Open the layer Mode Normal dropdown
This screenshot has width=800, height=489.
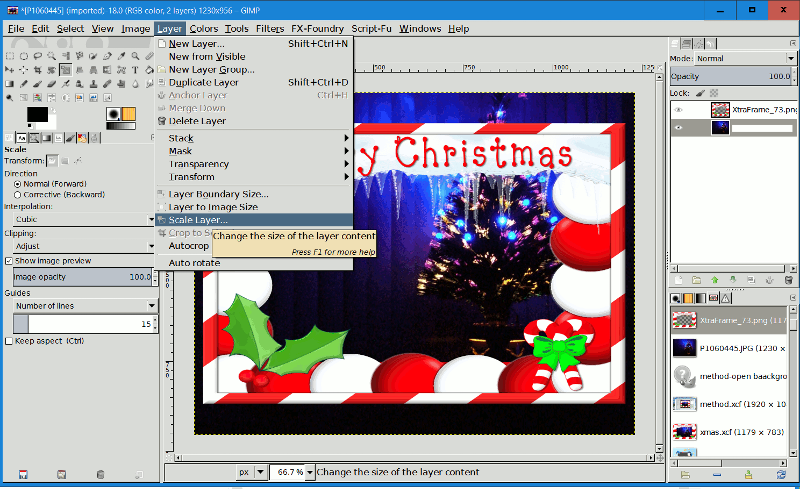coord(745,58)
